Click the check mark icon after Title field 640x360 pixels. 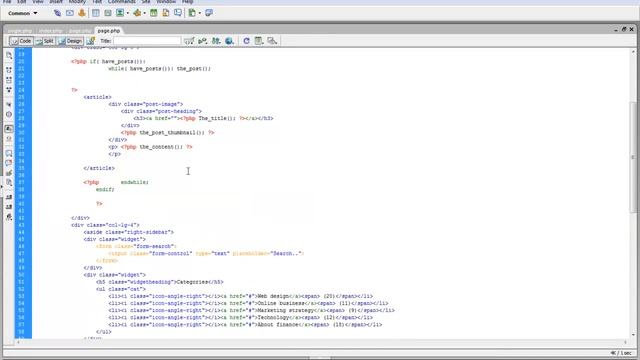tap(189, 41)
